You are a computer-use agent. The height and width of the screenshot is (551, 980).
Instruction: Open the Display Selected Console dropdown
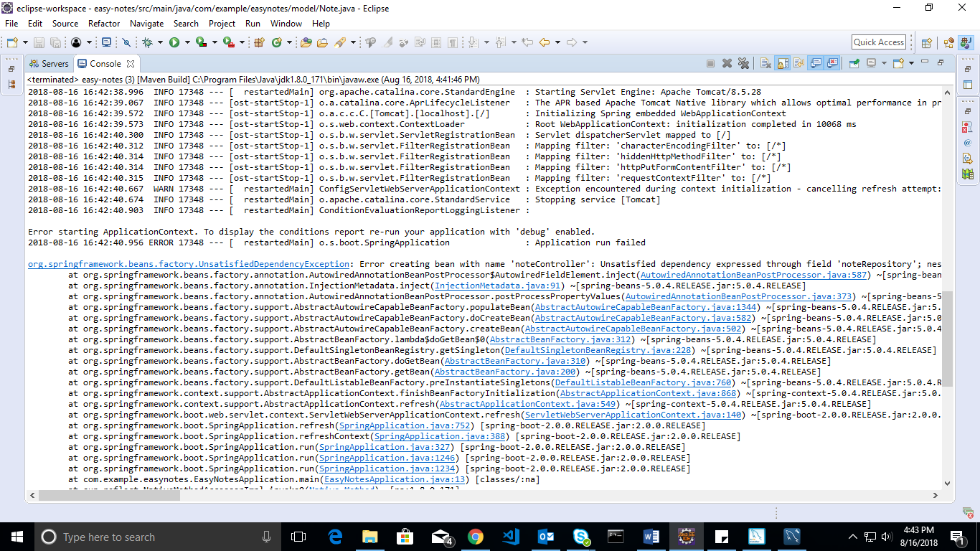(x=884, y=63)
